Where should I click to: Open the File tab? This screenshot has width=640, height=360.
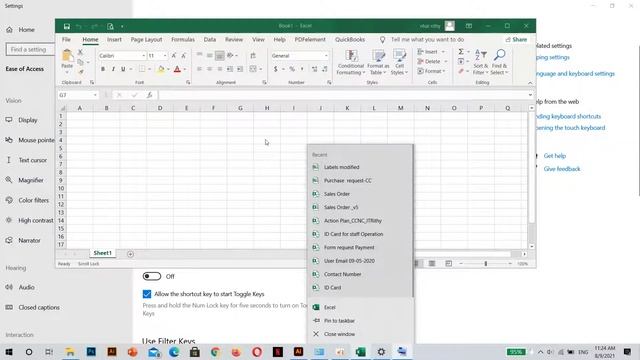[x=66, y=40]
